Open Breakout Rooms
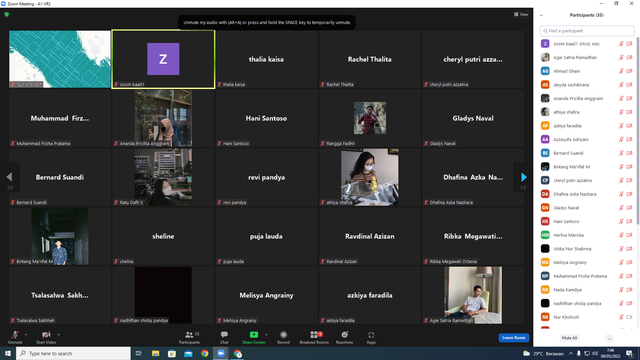Screen dimensions: 640x360 click(314, 337)
